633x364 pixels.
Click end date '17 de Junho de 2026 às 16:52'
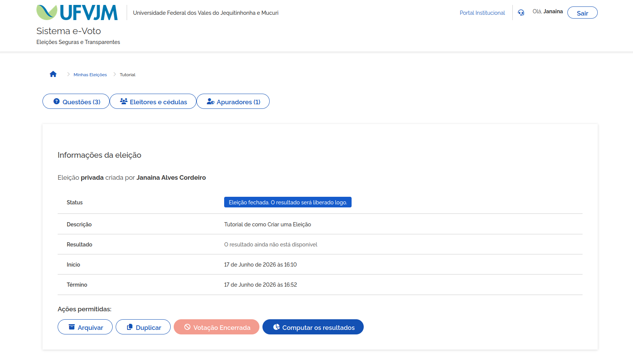click(x=260, y=285)
